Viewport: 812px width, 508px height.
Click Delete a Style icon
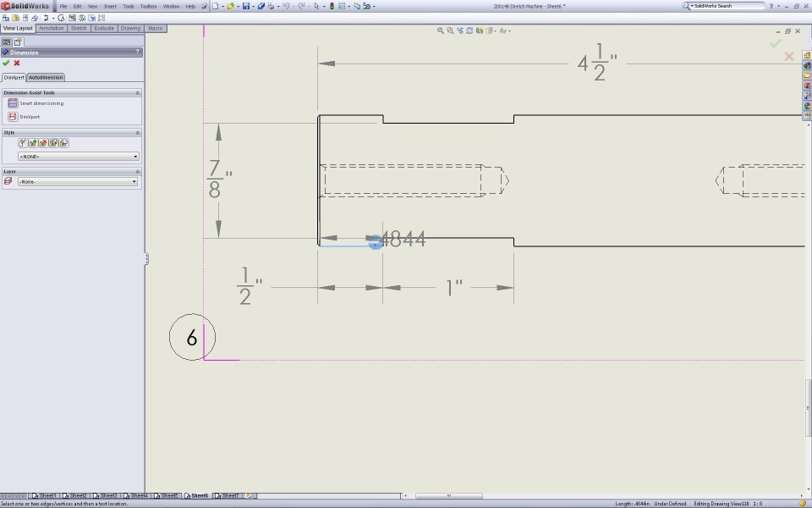click(x=43, y=143)
